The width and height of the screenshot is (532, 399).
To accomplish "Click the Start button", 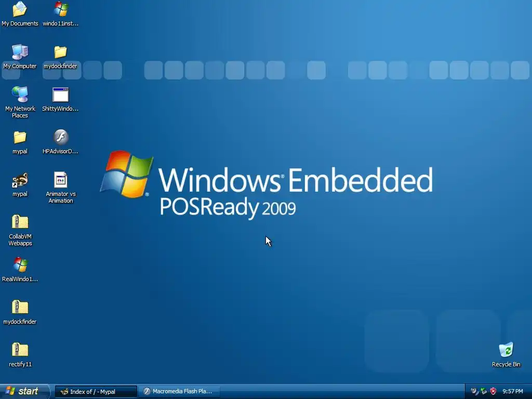I will click(x=24, y=391).
